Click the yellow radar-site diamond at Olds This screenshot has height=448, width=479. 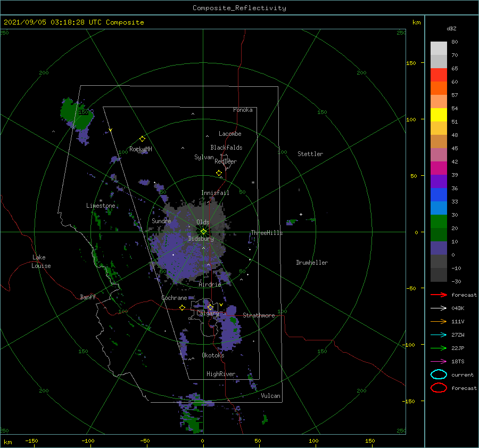(x=203, y=232)
